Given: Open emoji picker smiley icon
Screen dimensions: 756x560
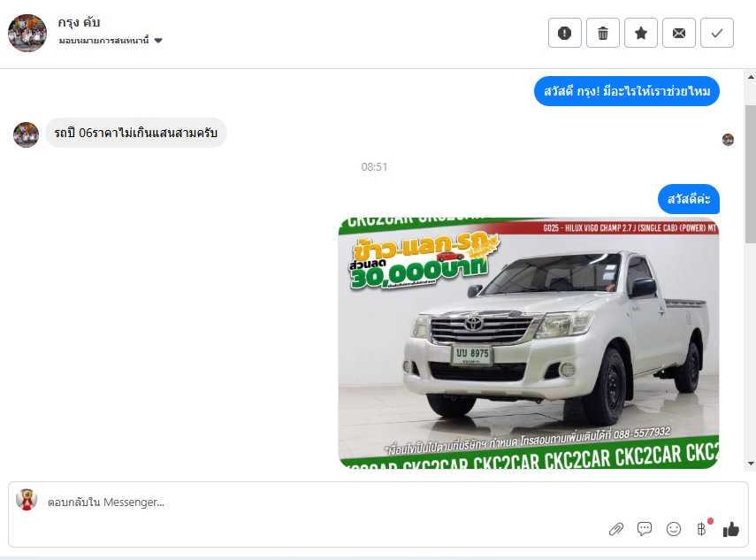Looking at the screenshot, I should 674,529.
